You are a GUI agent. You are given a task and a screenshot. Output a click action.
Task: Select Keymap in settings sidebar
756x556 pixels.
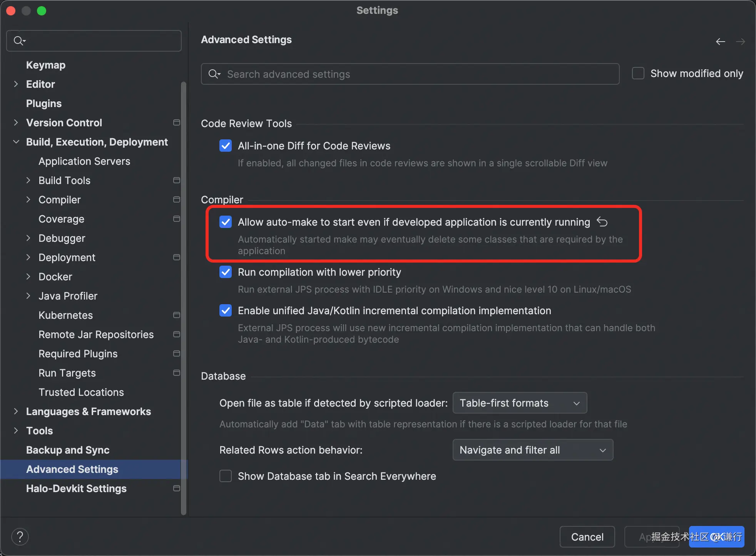[46, 65]
